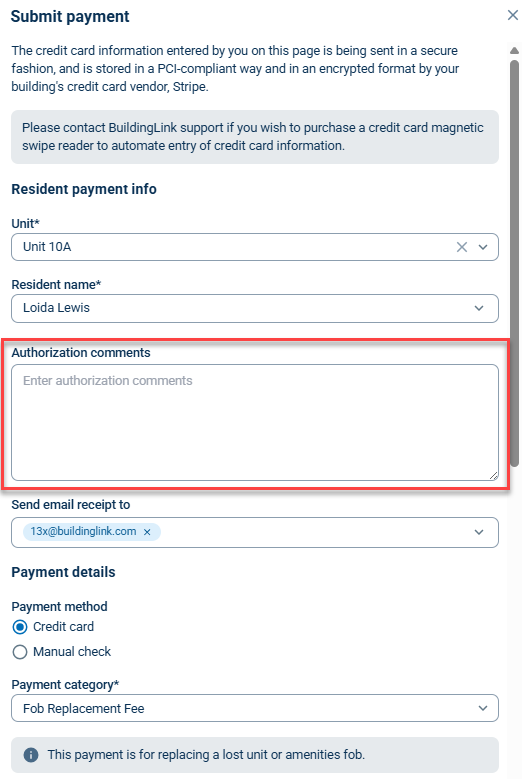Click the Unit 10A field text
525x779 pixels.
(x=47, y=247)
